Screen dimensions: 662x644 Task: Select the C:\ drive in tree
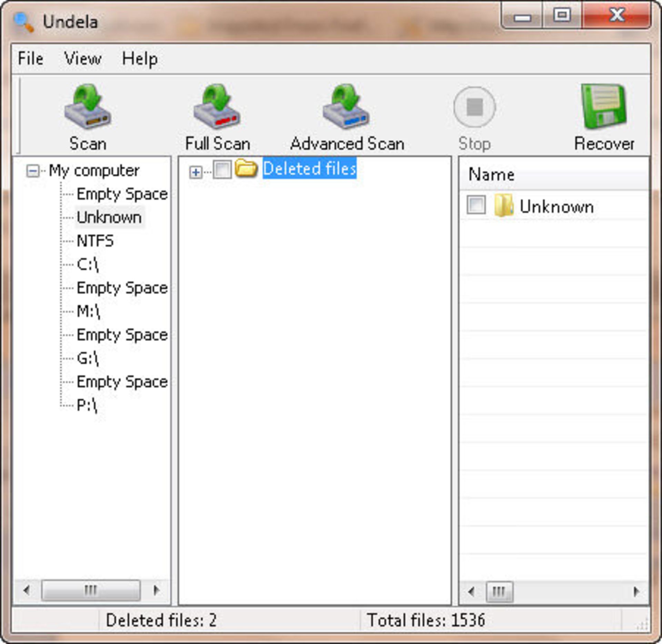pos(88,265)
